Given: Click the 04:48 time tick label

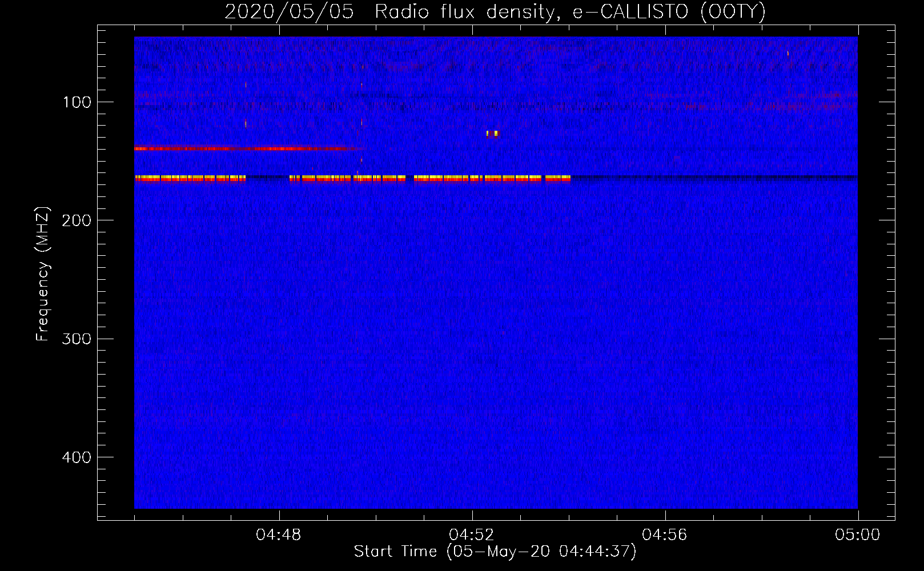Looking at the screenshot, I should pos(279,535).
